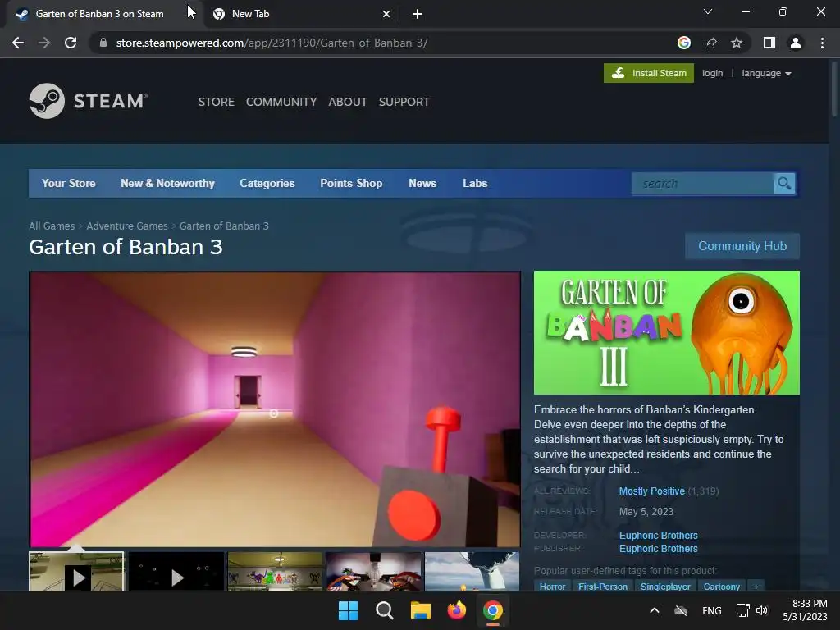Select the Horror tag

tap(552, 587)
